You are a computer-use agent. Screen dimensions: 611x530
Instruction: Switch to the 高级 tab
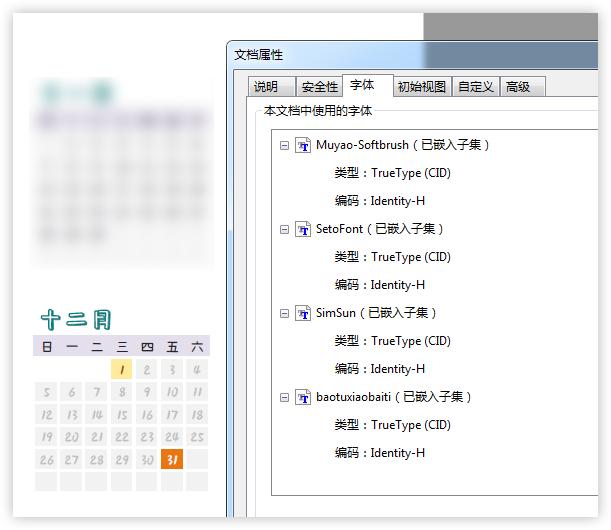pyautogui.click(x=523, y=87)
